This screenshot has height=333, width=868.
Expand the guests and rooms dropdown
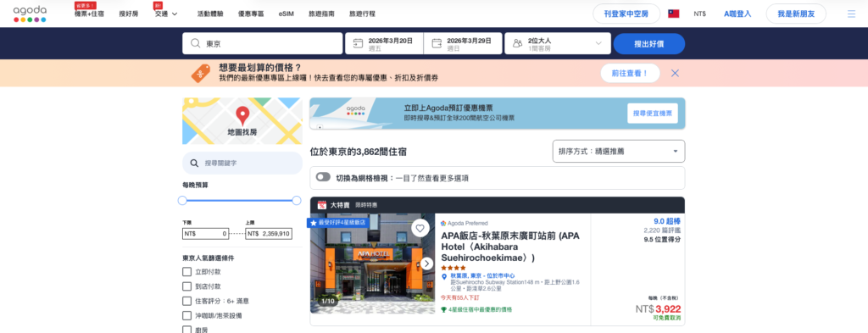tap(558, 43)
